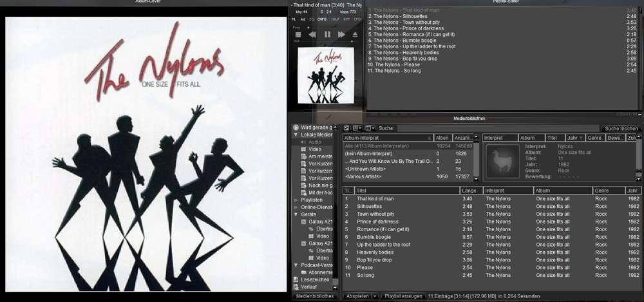Toggle the ML media library button
The width and height of the screenshot is (644, 302).
coord(303,19)
